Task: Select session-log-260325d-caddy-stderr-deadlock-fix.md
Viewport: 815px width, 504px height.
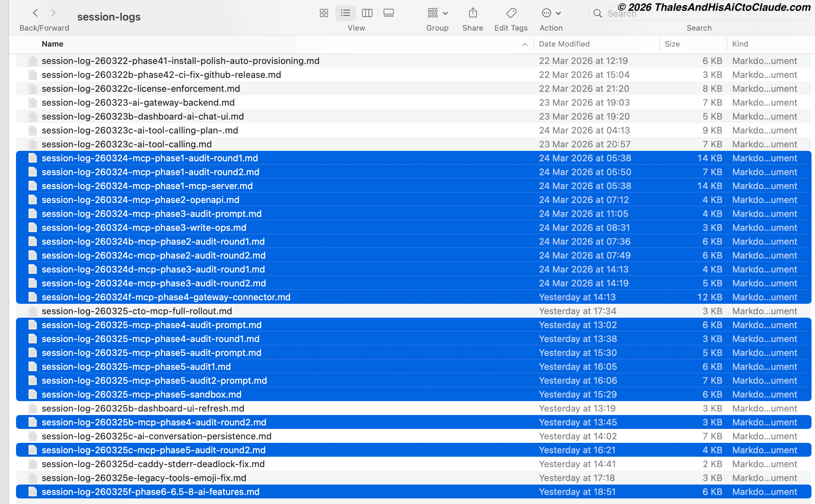Action: (x=153, y=464)
